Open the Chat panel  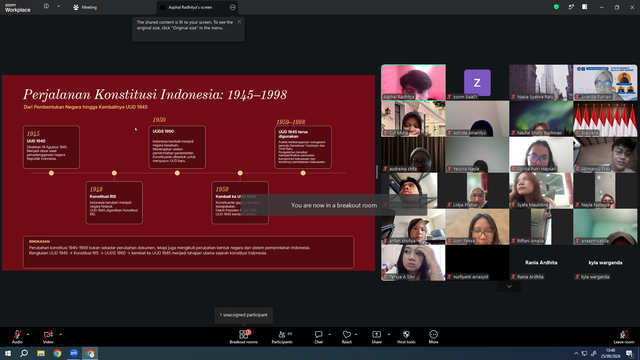318,337
